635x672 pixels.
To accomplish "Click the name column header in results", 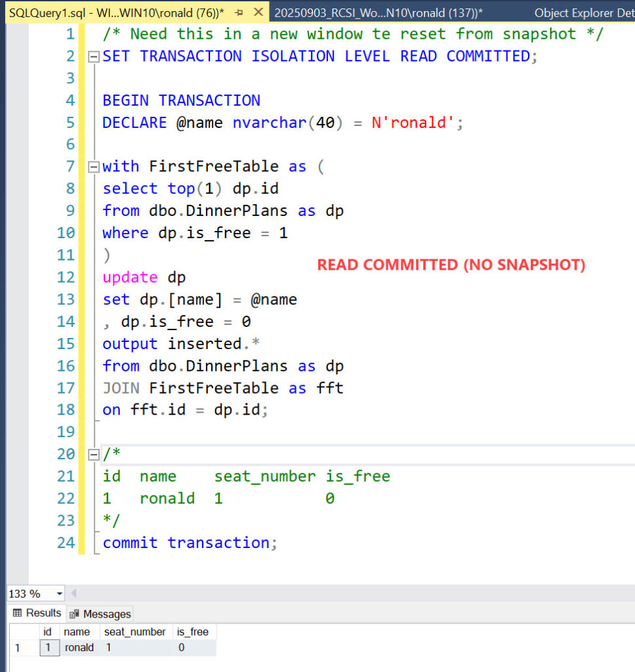I will [77, 632].
